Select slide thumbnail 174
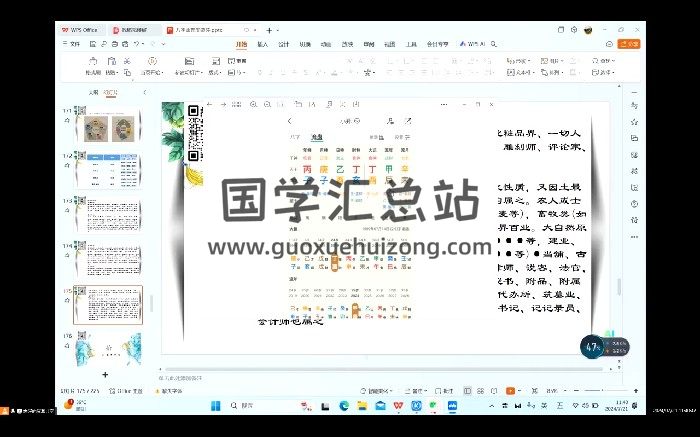The width and height of the screenshot is (700, 437). click(108, 259)
